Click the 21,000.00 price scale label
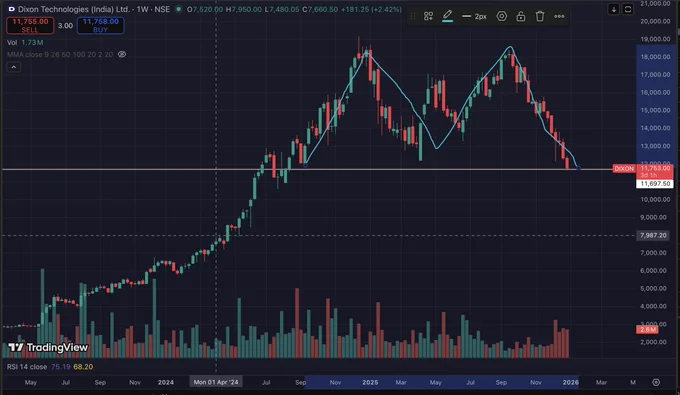 click(x=655, y=3)
